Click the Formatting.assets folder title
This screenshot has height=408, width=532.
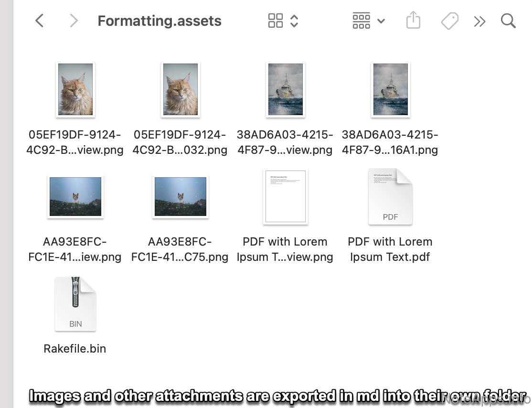[x=160, y=21]
